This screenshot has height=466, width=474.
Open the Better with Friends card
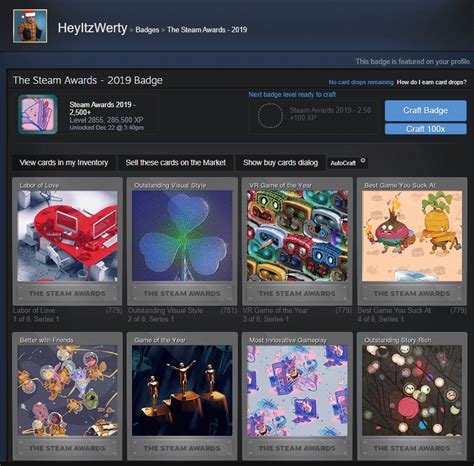(x=67, y=396)
